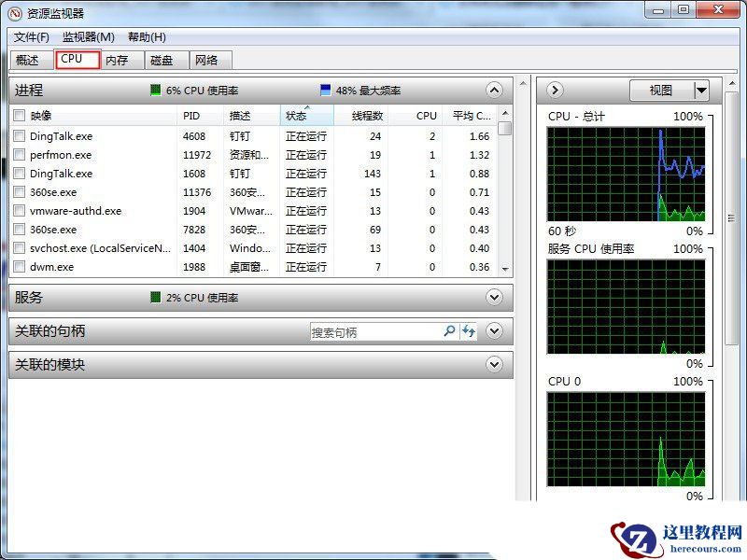Image resolution: width=747 pixels, height=560 pixels.
Task: Collapse the 进程 section
Action: click(x=494, y=91)
